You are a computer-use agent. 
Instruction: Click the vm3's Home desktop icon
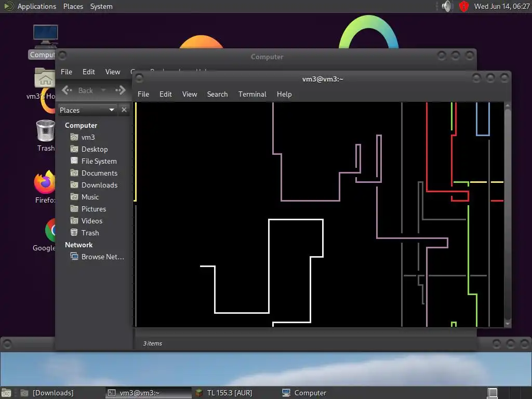(45, 78)
